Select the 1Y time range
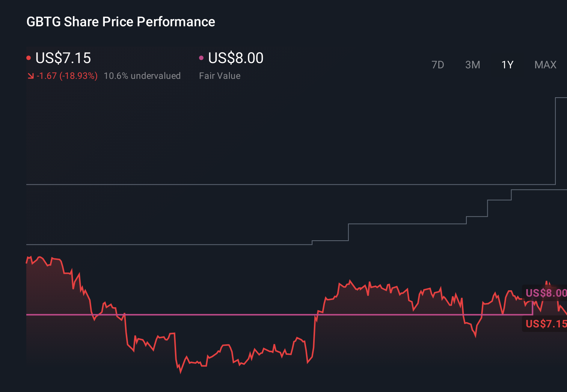Image resolution: width=567 pixels, height=392 pixels. tap(507, 65)
